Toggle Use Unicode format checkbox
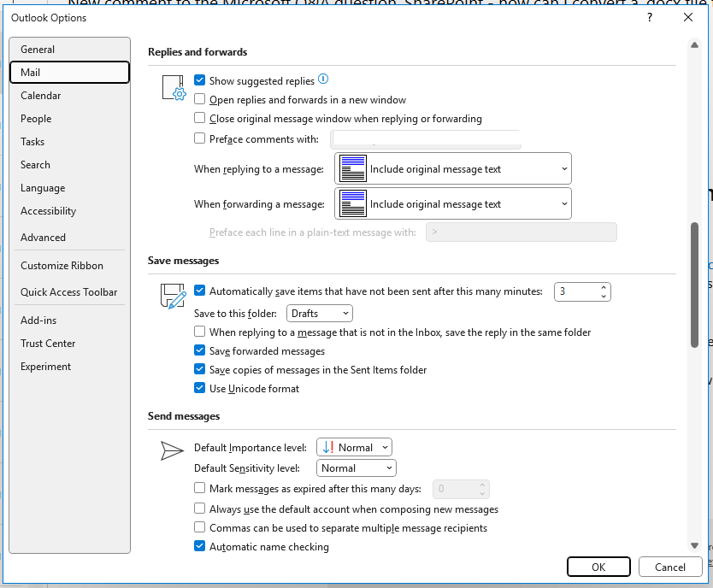The height and width of the screenshot is (588, 713). point(199,388)
